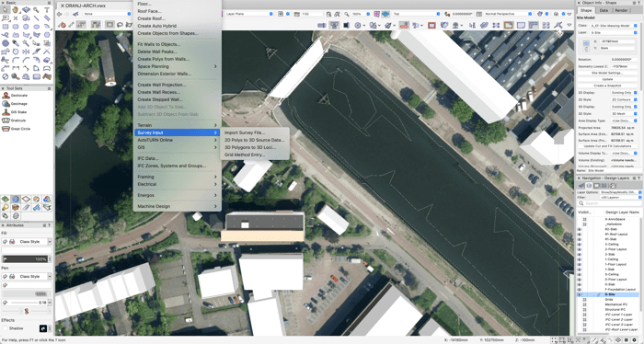Screen dimensions: 644x344
Task: Click Create a Snapshot button
Action: coord(607,86)
